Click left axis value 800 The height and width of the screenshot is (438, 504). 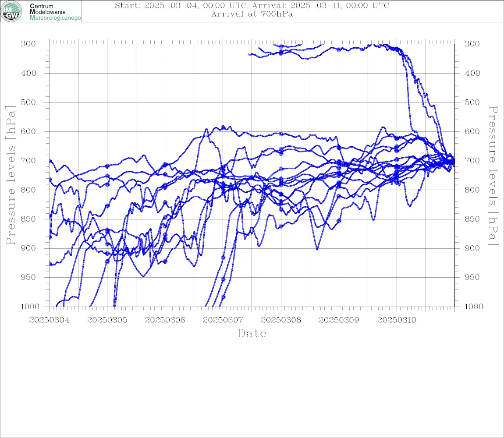(28, 190)
